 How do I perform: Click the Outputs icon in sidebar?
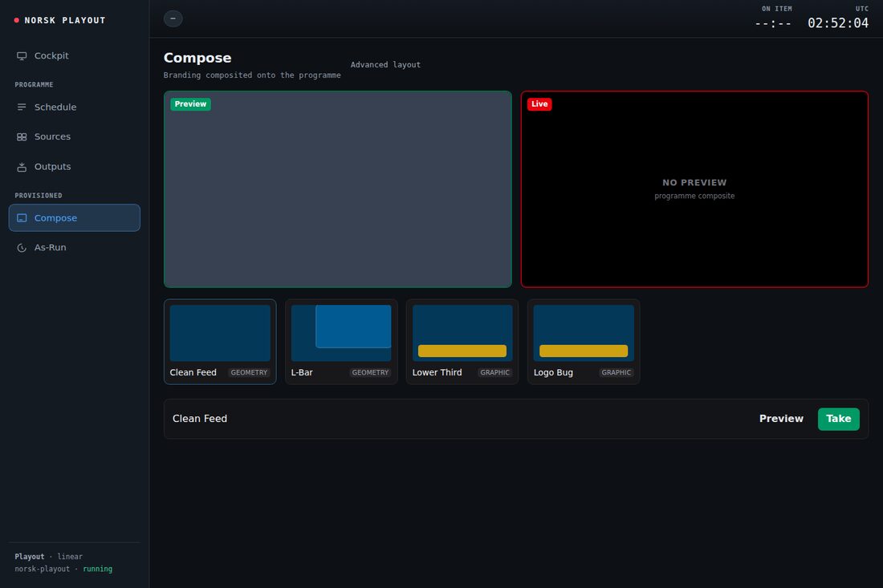click(22, 167)
